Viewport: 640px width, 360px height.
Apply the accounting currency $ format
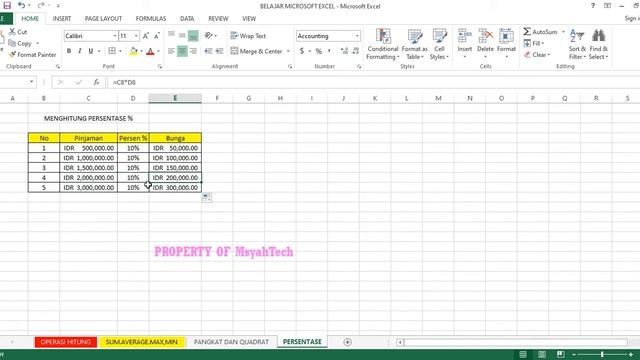(x=302, y=51)
